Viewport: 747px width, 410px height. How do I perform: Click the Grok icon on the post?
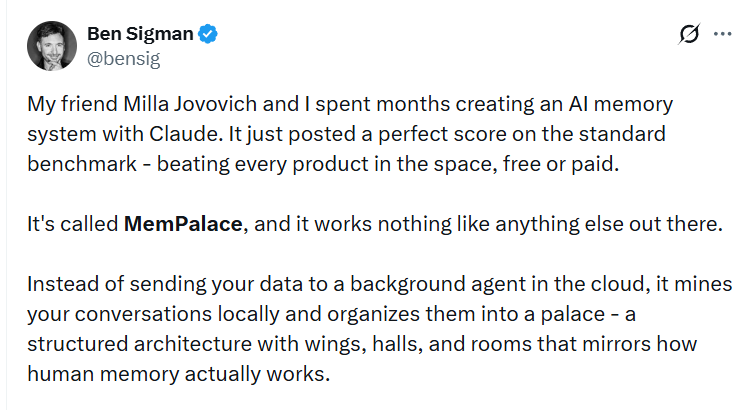pyautogui.click(x=688, y=34)
